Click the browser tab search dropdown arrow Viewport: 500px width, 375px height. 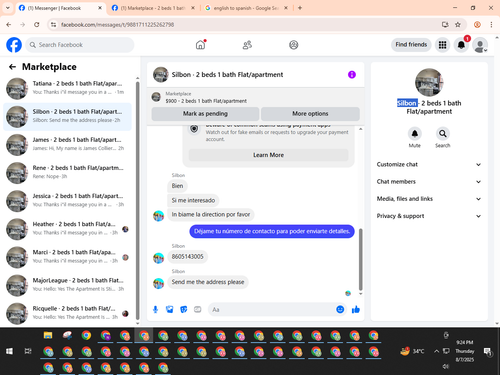pyautogui.click(x=8, y=8)
